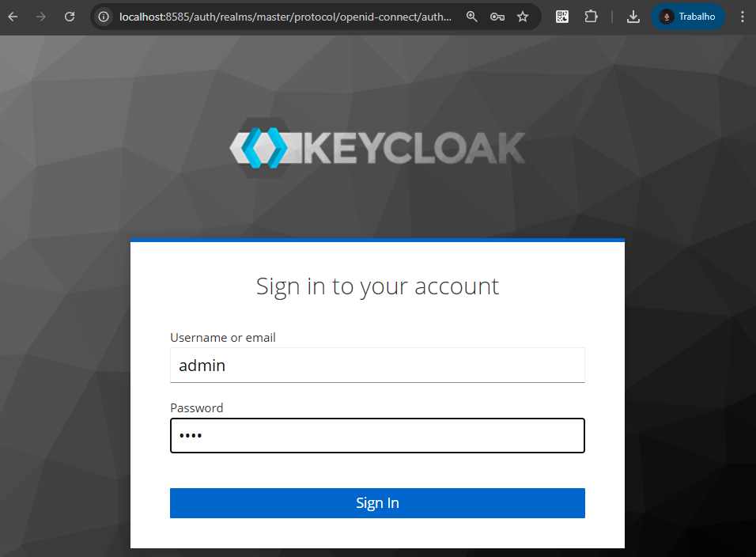The image size is (756, 557).
Task: Click the localhost URL address bar
Action: [285, 17]
